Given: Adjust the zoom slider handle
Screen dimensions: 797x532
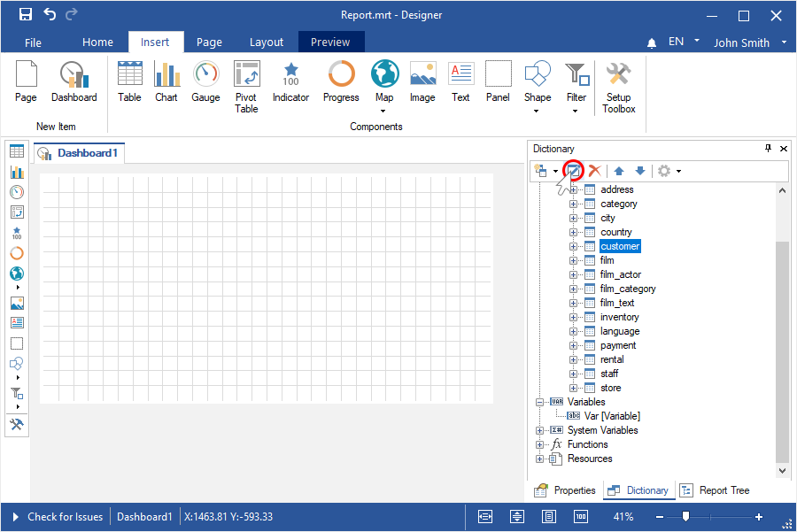Looking at the screenshot, I should [685, 516].
